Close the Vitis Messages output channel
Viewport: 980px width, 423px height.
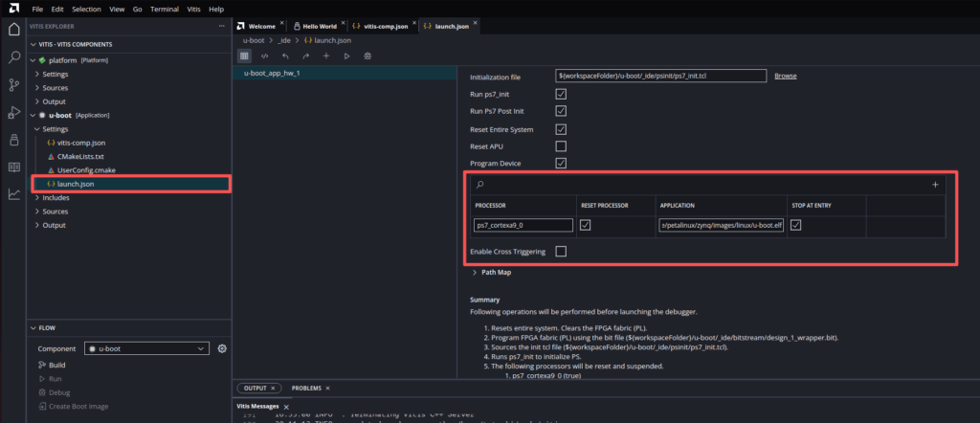[286, 407]
